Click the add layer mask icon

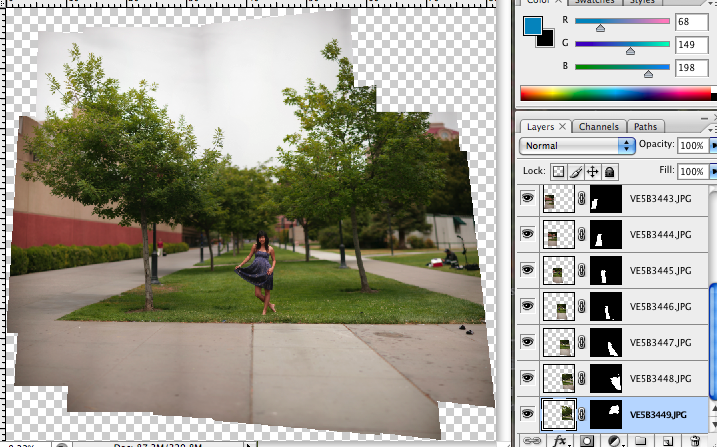588,440
